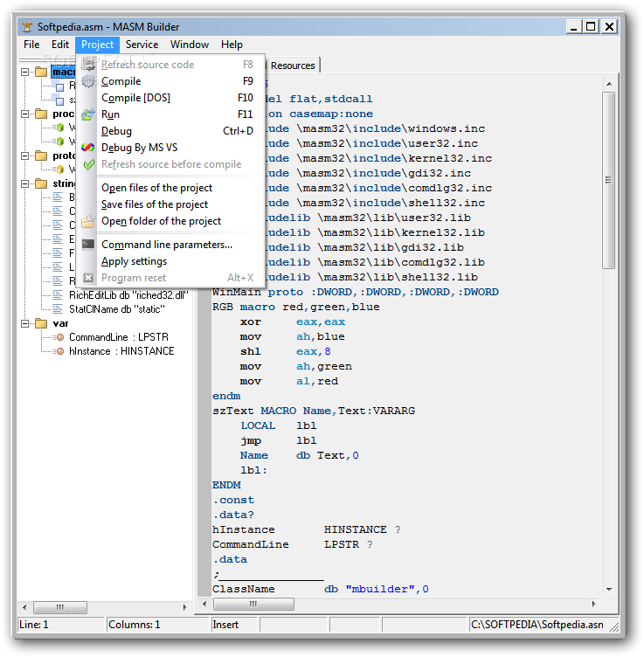Click tree panel horizontal scrollbar right arrow

point(184,607)
